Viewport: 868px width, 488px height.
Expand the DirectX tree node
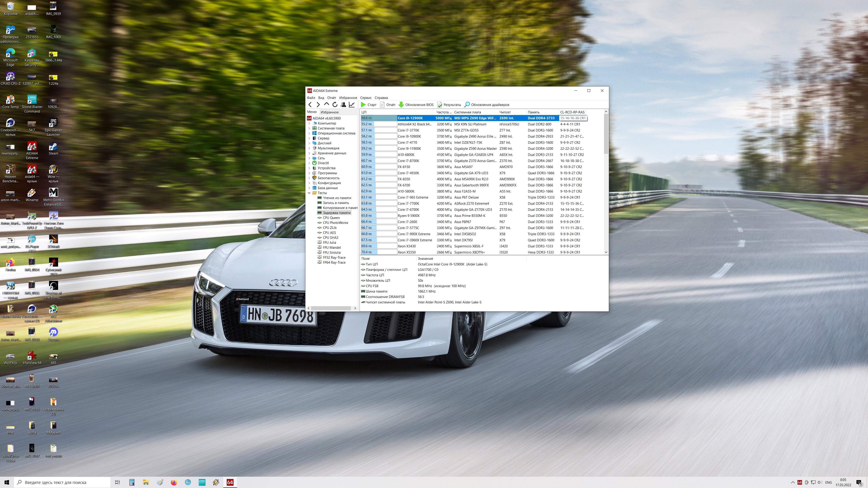309,163
